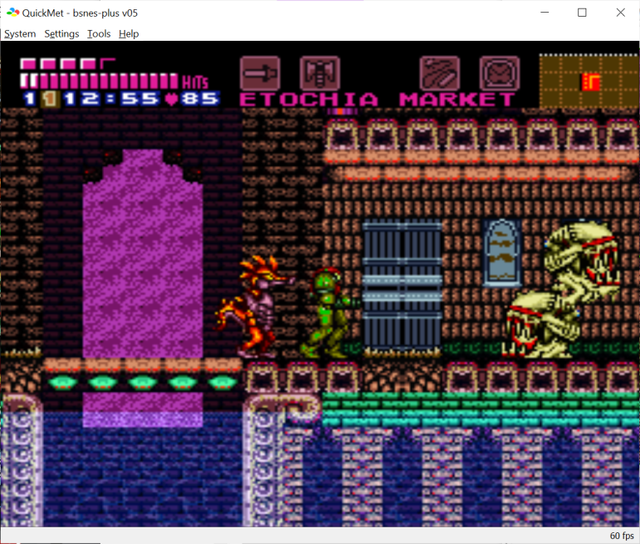Click the shield item icon in HUD
The height and width of the screenshot is (544, 640).
pos(500,73)
